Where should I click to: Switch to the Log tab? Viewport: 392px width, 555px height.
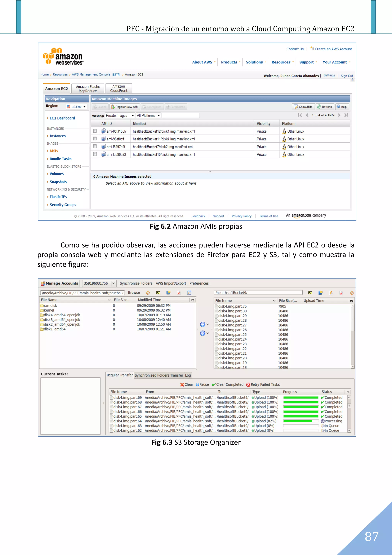point(188,375)
